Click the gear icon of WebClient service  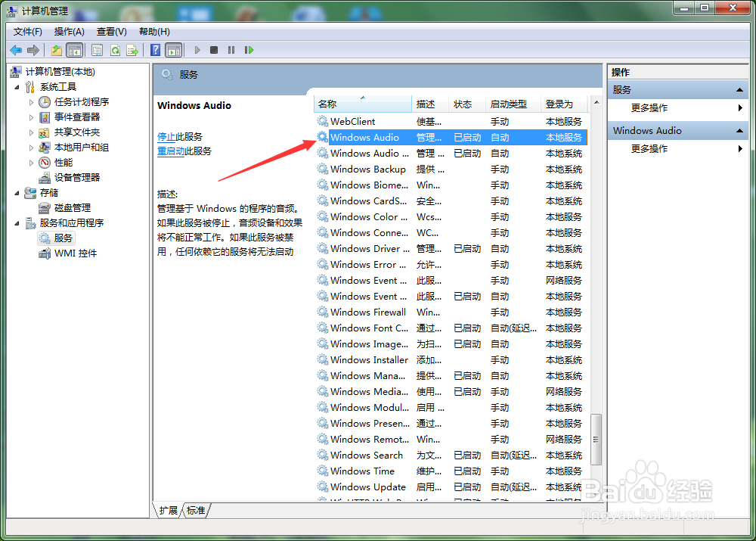pyautogui.click(x=322, y=121)
